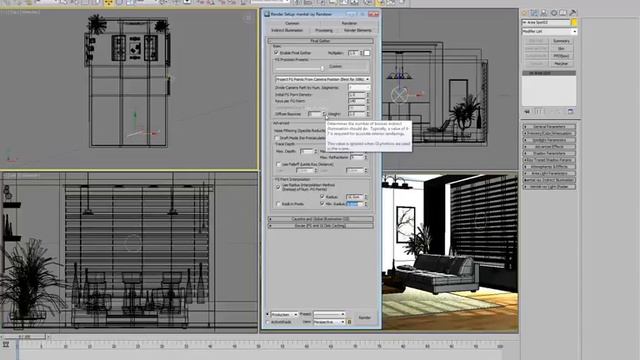This screenshot has width=640, height=360.
Task: Expand Intensity/Color/Attenuation rollout
Action: tap(549, 133)
